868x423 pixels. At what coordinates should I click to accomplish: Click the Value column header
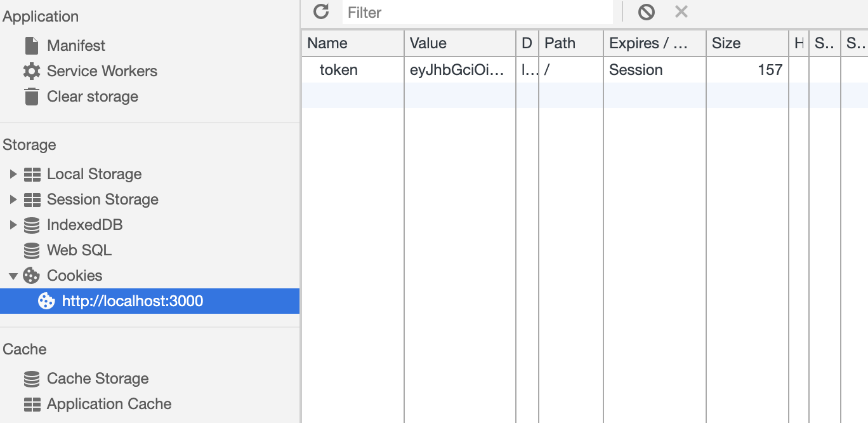tap(460, 43)
